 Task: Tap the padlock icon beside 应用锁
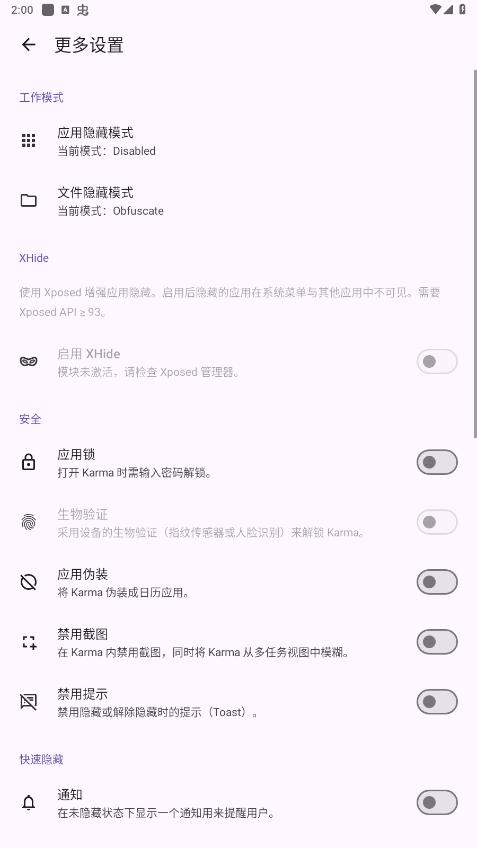[29, 462]
